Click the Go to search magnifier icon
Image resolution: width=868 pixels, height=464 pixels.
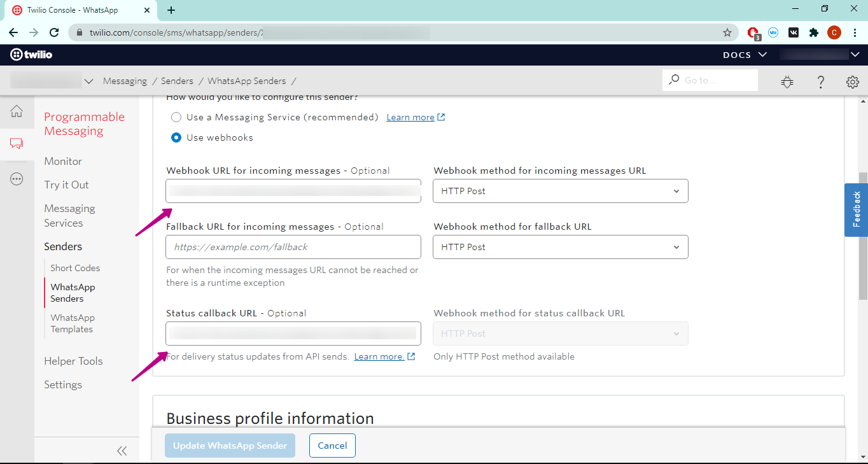[x=673, y=80]
